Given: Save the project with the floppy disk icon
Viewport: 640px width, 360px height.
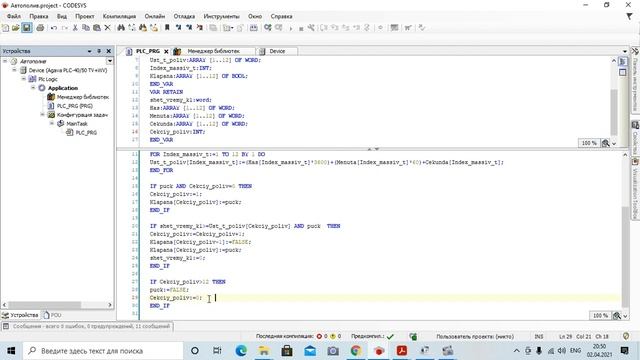Looking at the screenshot, I should pos(27,28).
